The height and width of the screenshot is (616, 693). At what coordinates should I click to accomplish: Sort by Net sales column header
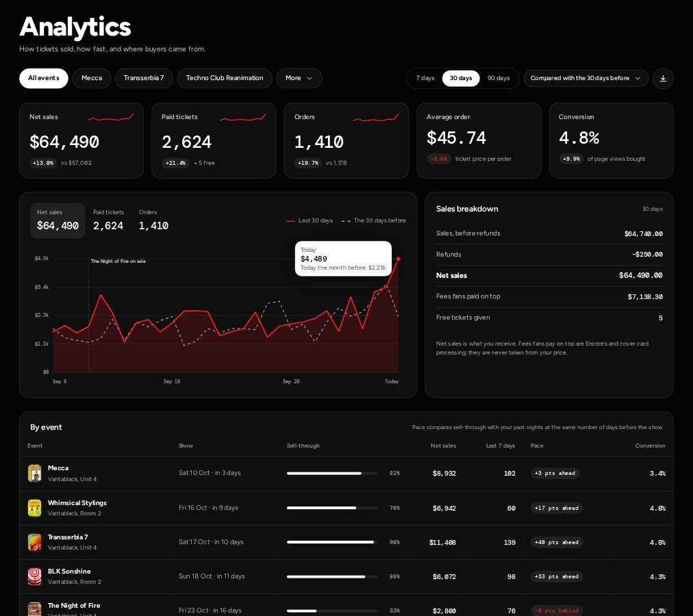(x=443, y=446)
